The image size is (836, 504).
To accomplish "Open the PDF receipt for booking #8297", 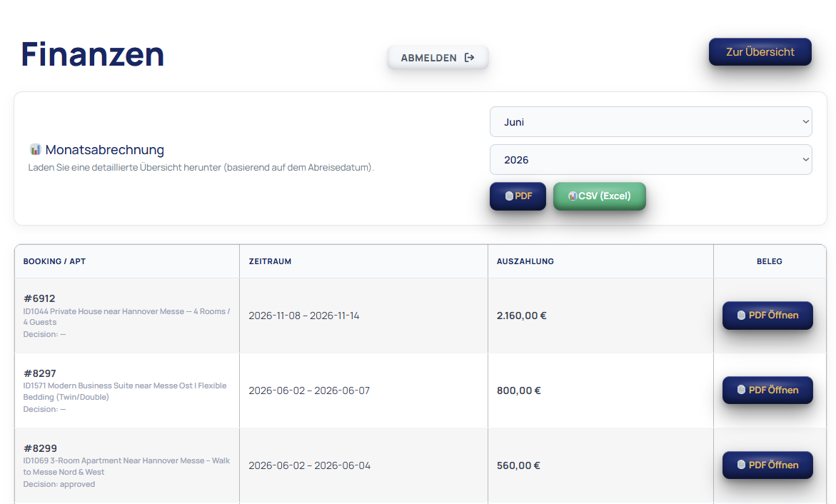I will coord(767,390).
